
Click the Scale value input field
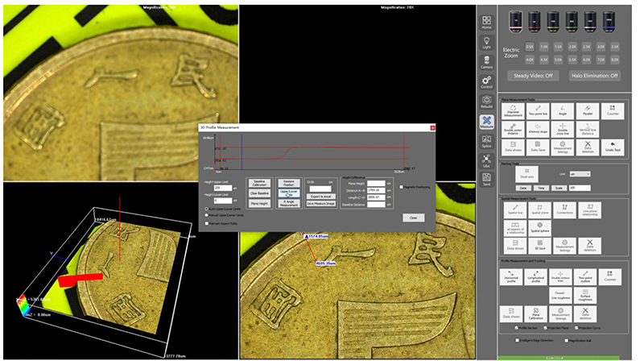[580, 188]
